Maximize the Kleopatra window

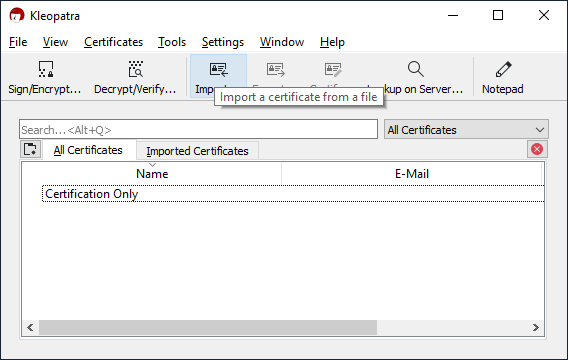tap(498, 15)
